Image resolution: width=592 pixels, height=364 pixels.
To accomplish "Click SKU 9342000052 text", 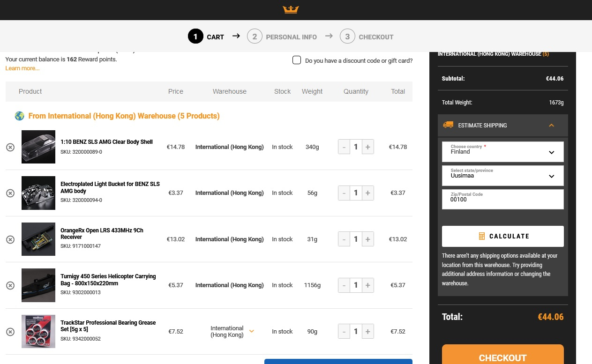I will (x=81, y=339).
